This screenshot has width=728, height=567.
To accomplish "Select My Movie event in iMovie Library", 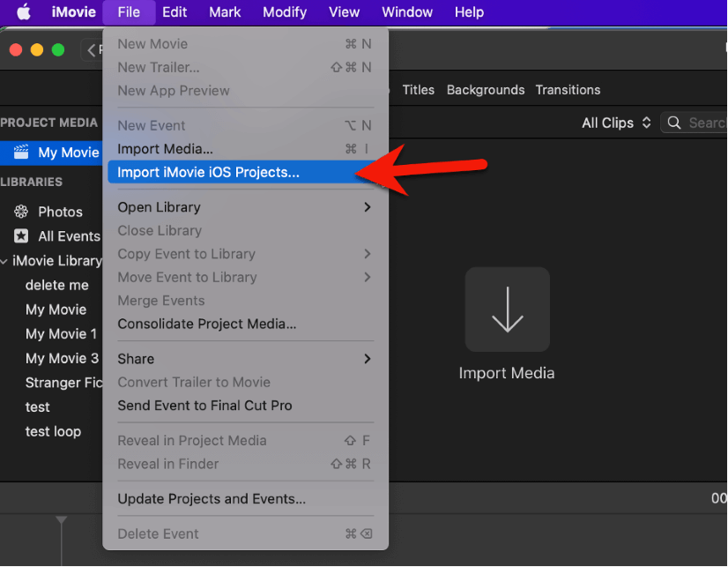I will pyautogui.click(x=56, y=310).
